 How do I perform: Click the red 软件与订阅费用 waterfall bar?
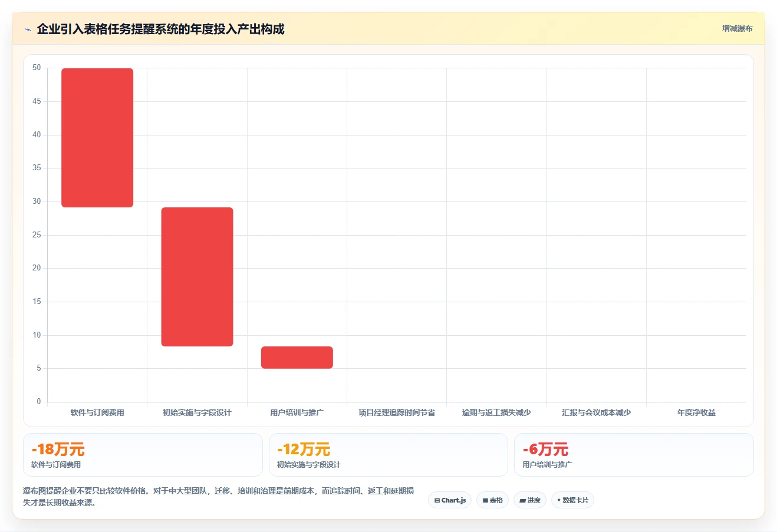(97, 138)
